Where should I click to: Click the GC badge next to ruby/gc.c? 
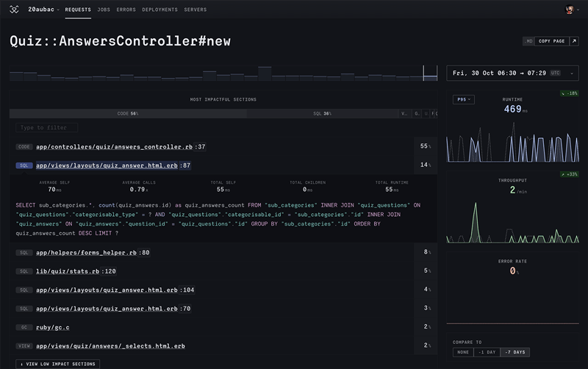24,327
